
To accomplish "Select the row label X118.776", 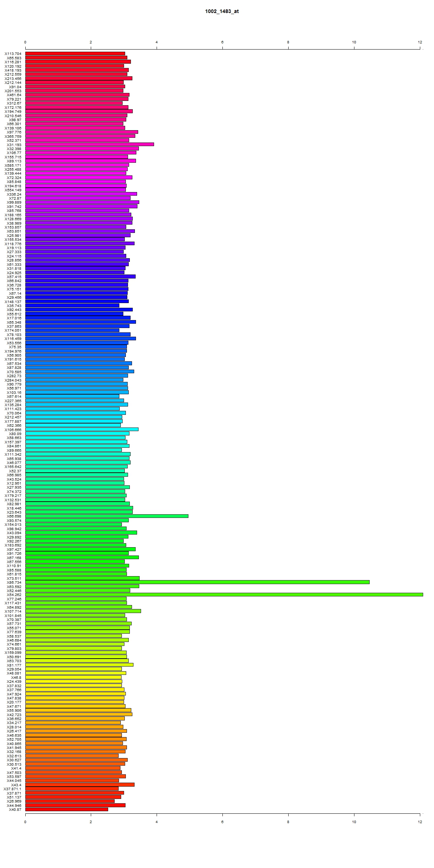I will [13, 244].
